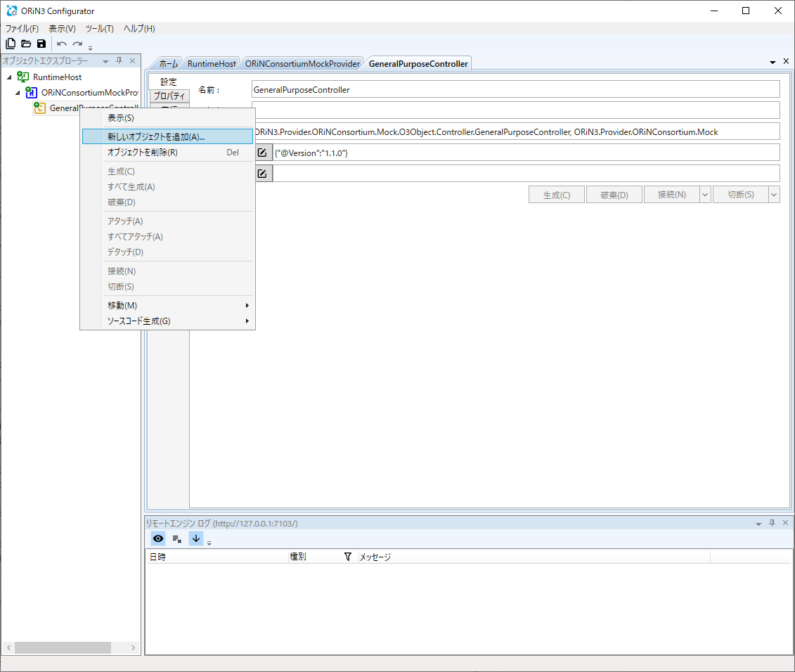The image size is (795, 672).
Task: Click the 生成(C) button
Action: 557,195
